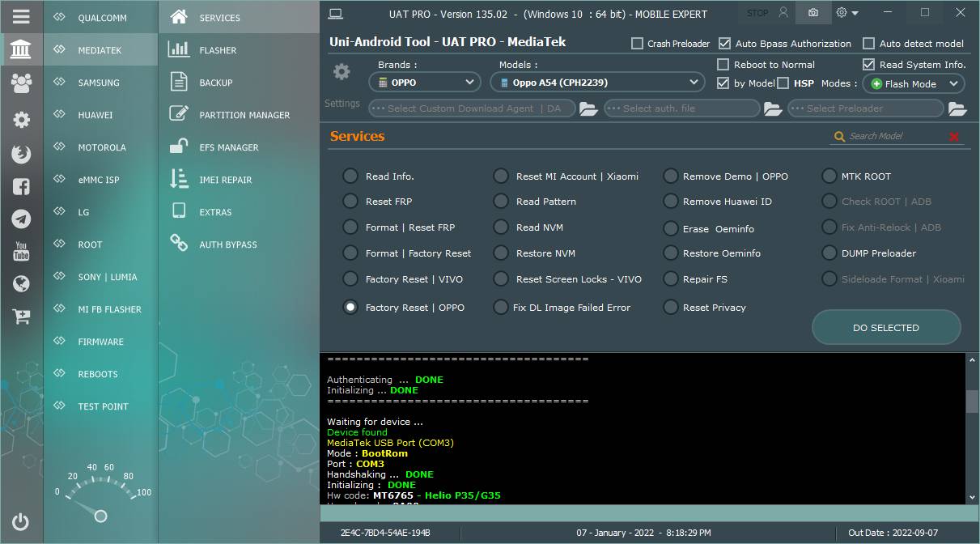The height and width of the screenshot is (544, 980).
Task: Select Format | Factory Reset option
Action: [x=350, y=253]
